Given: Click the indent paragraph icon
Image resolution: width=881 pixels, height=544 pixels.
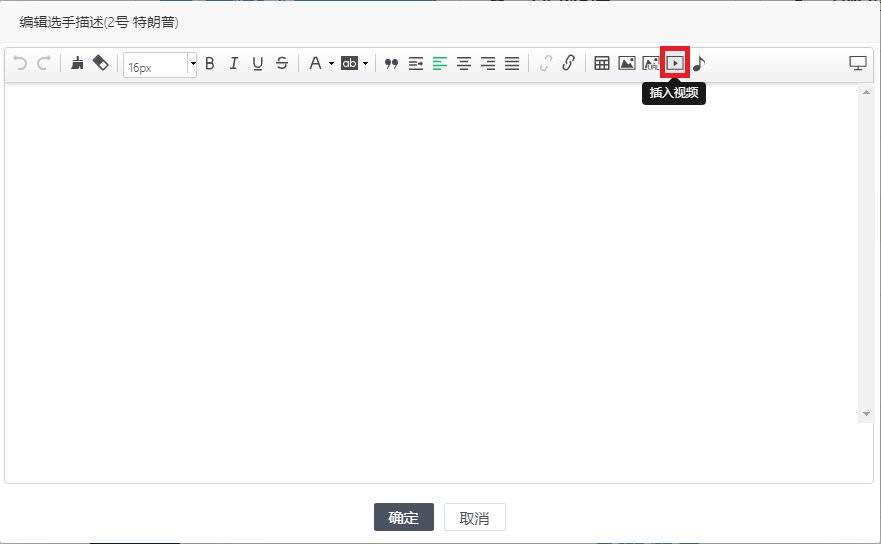Looking at the screenshot, I should click(416, 64).
